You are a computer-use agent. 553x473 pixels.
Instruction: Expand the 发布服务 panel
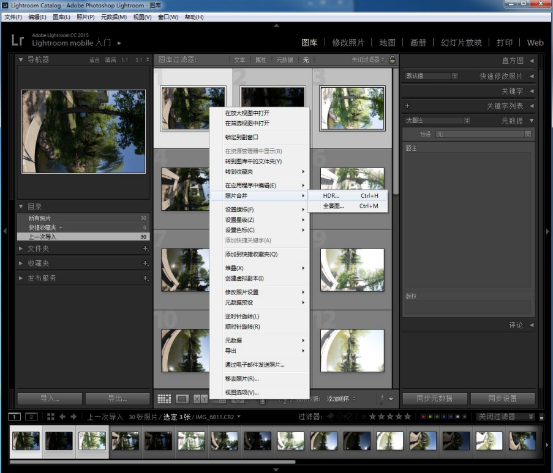click(21, 278)
